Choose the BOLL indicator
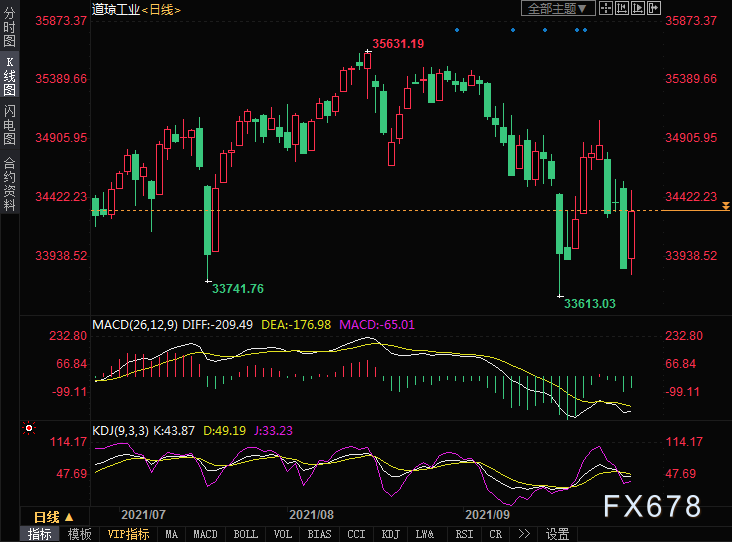 click(246, 534)
